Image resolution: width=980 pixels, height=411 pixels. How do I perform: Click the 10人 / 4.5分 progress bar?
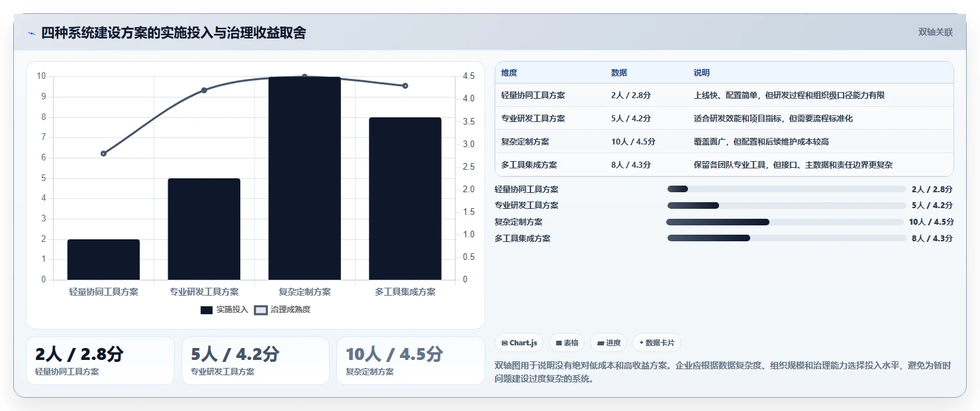(x=785, y=222)
